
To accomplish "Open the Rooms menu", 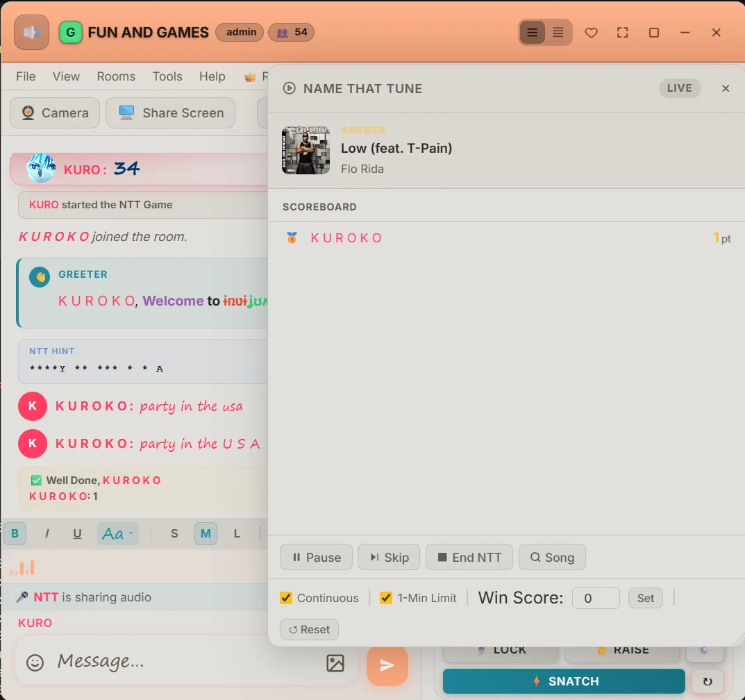I will click(x=116, y=76).
